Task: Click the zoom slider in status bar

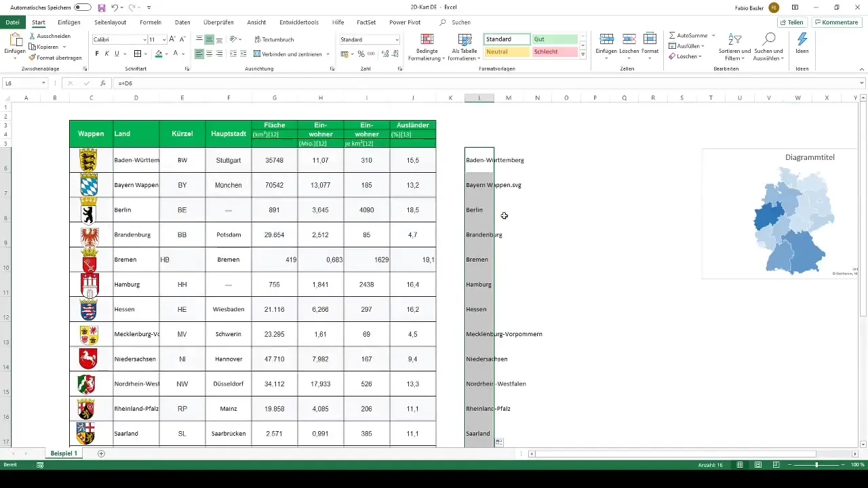Action: [816, 465]
